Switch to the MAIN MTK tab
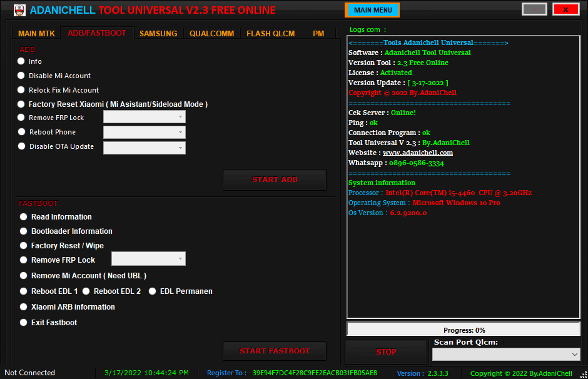This screenshot has height=379, width=588. click(x=36, y=33)
